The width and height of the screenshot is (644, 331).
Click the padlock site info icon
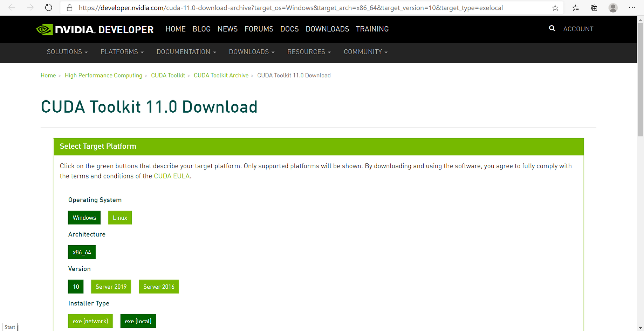[x=70, y=8]
